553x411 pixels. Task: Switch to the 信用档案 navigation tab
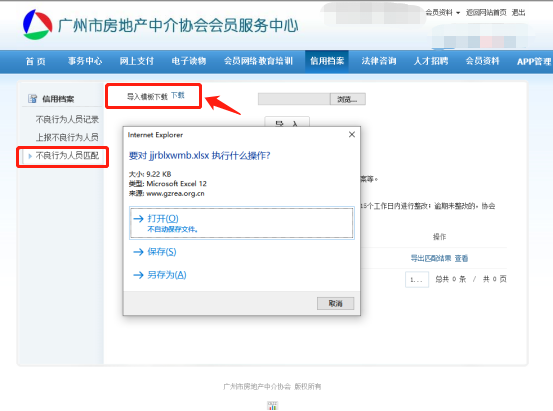coord(327,61)
